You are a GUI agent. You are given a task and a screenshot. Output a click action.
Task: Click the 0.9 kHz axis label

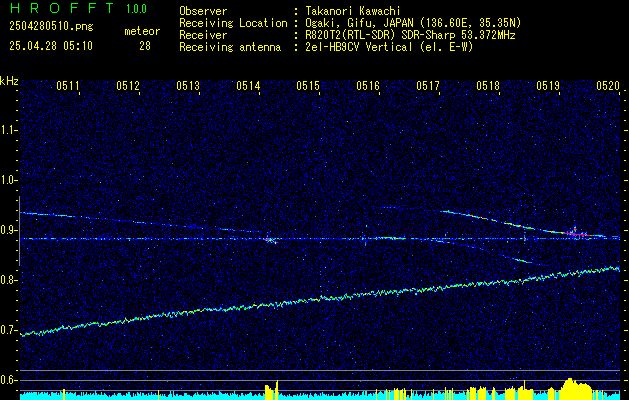(9, 230)
